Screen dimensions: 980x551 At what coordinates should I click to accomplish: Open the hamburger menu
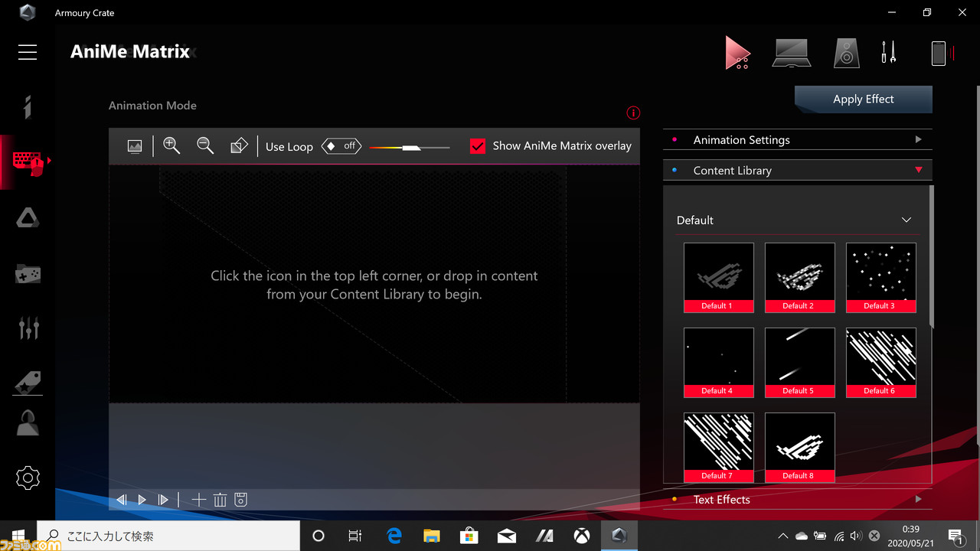click(28, 51)
